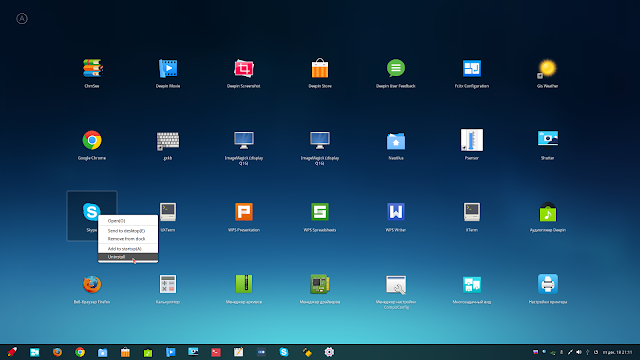This screenshot has width=640, height=360.
Task: Launch Fcitx Configuration
Action: (472, 68)
